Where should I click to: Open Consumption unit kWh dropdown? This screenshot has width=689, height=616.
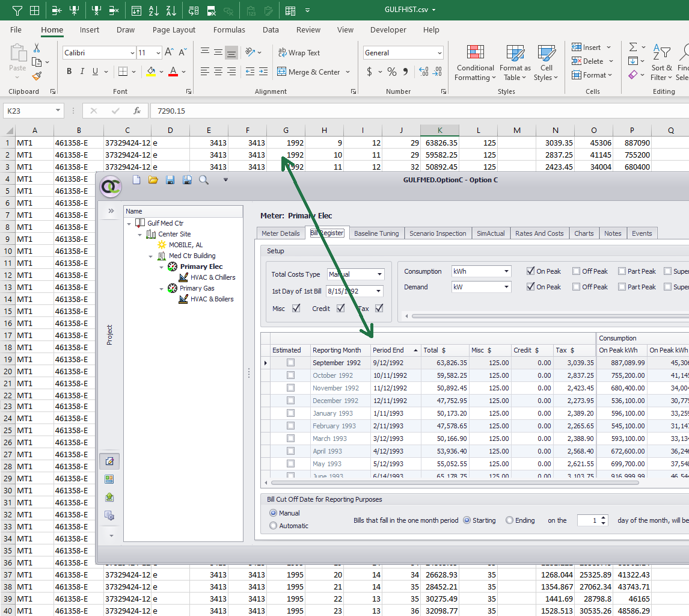click(x=507, y=271)
